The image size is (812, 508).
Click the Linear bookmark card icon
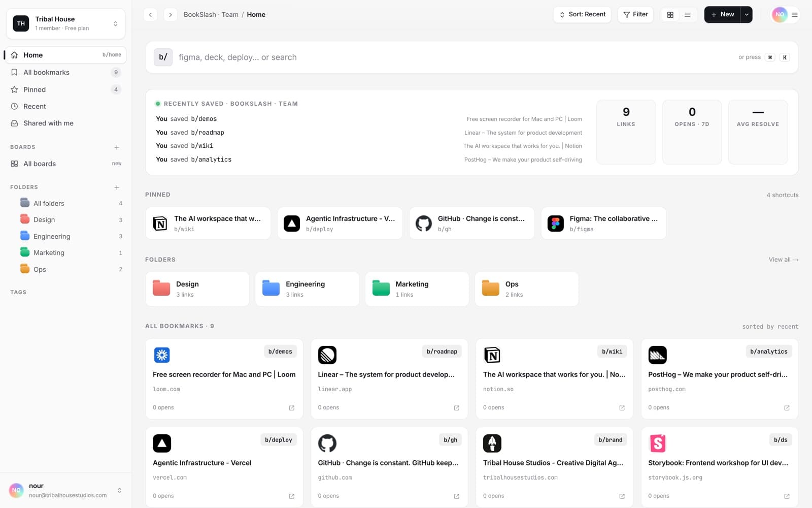pyautogui.click(x=327, y=355)
